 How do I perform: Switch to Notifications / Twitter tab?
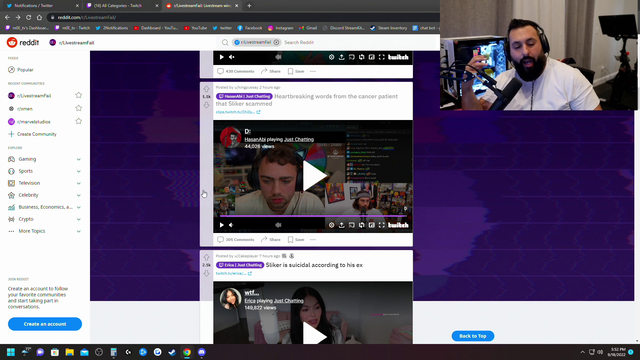pyautogui.click(x=42, y=6)
